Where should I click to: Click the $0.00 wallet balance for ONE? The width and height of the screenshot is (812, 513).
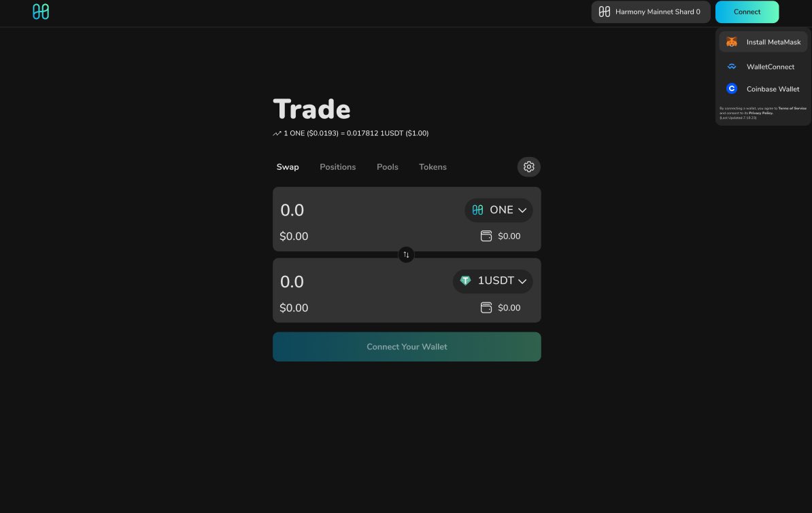[509, 236]
